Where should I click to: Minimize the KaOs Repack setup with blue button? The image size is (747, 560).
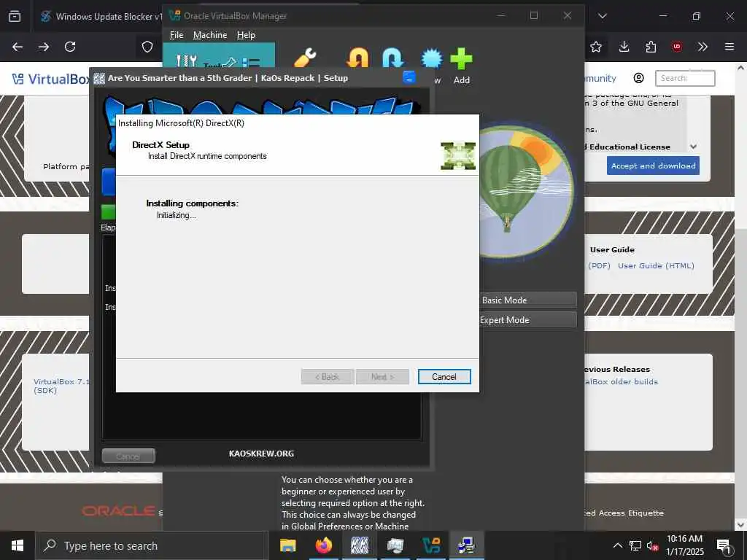pos(409,77)
